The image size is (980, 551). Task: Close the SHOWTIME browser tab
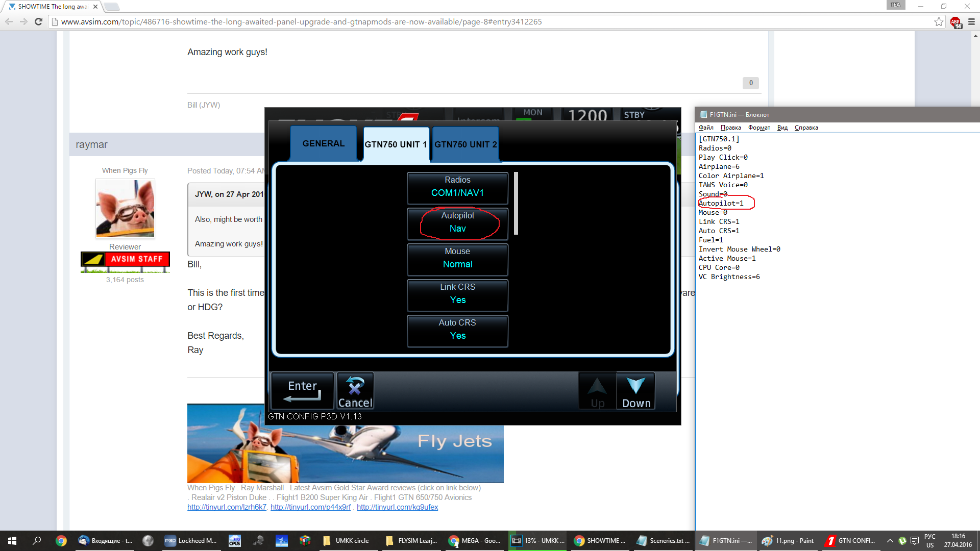coord(95,7)
